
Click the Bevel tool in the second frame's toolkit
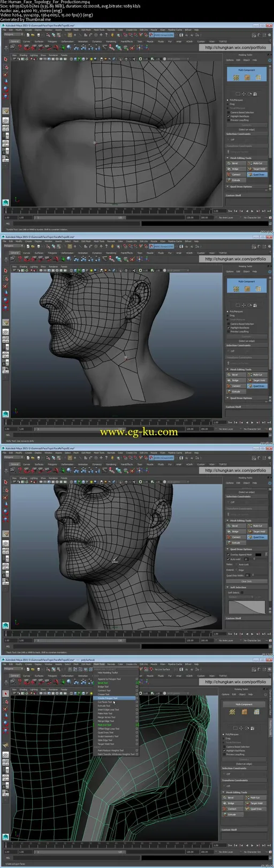tap(236, 375)
